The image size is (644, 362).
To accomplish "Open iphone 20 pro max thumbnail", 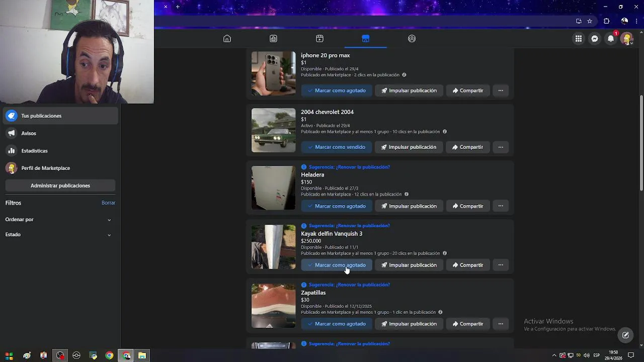I will (274, 73).
